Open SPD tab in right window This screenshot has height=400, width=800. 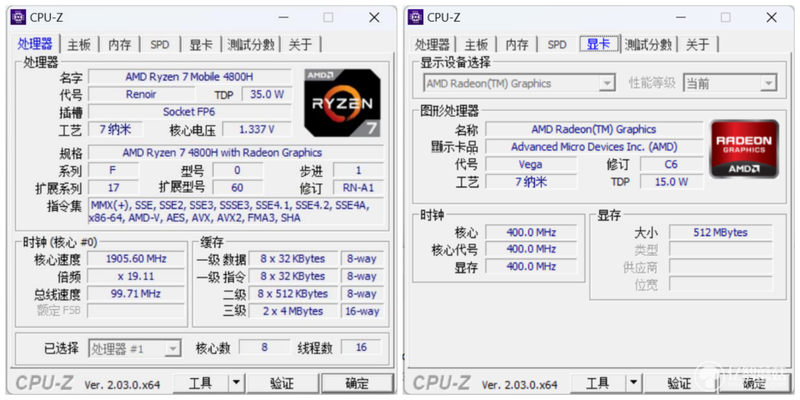coord(557,45)
